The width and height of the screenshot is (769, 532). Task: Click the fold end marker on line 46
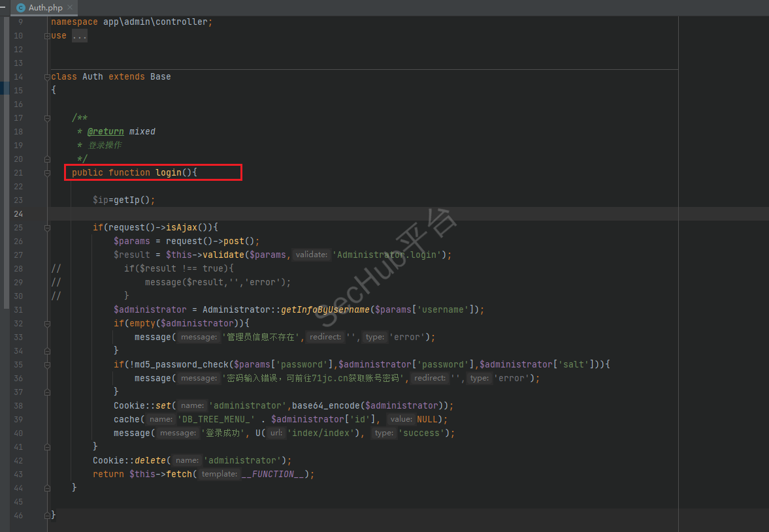point(47,516)
